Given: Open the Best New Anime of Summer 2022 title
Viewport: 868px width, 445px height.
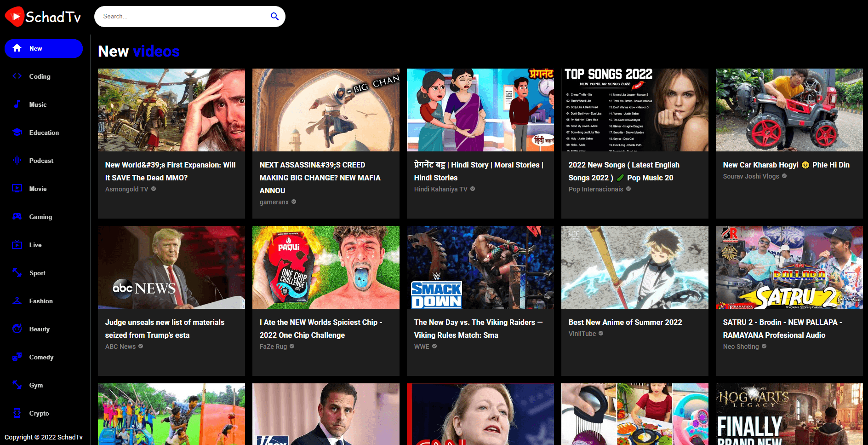Looking at the screenshot, I should pyautogui.click(x=625, y=322).
